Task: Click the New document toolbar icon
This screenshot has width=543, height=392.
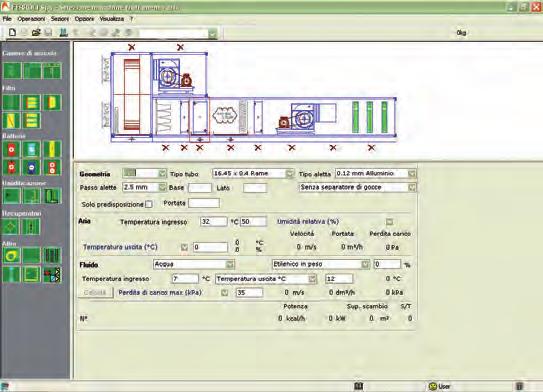Action: 12,32
